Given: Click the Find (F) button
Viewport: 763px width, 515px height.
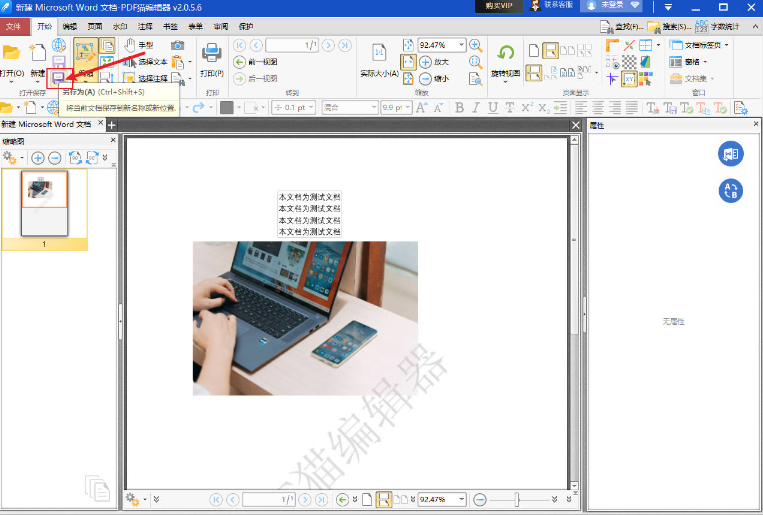Looking at the screenshot, I should pos(622,26).
